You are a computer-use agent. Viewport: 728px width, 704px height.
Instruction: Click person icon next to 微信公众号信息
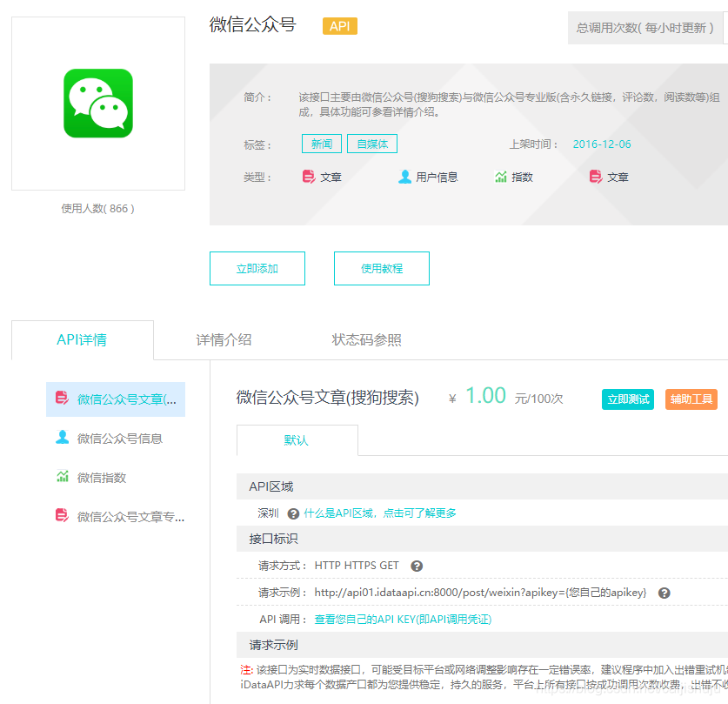(63, 438)
